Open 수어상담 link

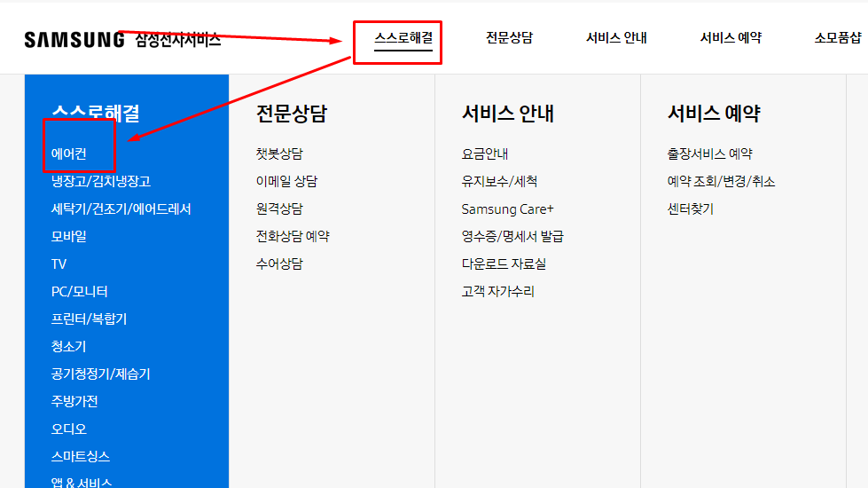(279, 264)
